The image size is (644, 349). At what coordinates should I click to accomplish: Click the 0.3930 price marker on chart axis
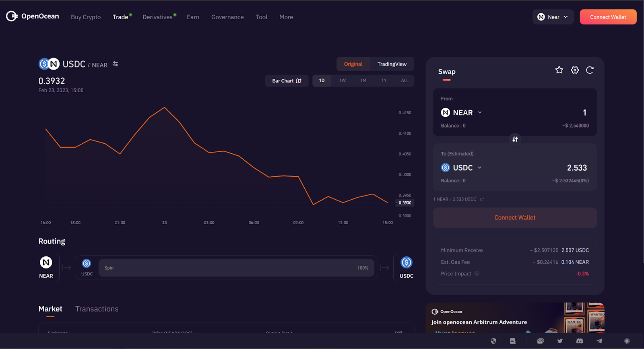pos(405,203)
